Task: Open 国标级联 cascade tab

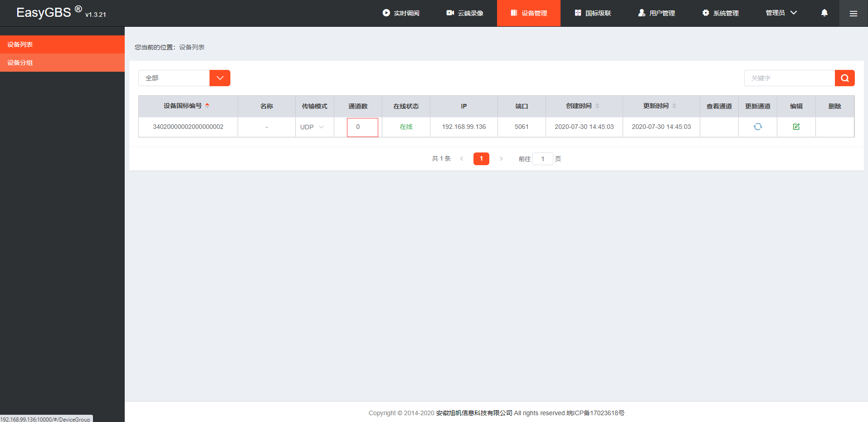Action: pos(593,13)
